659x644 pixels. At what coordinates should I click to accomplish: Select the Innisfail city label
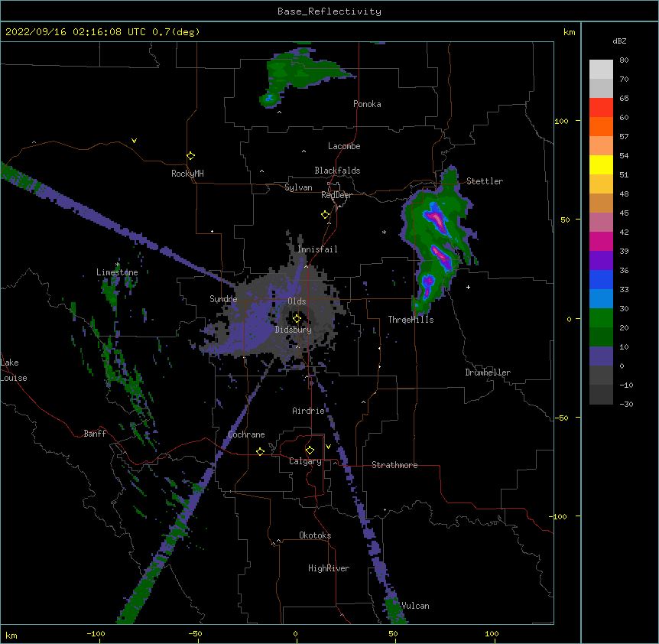pos(317,249)
